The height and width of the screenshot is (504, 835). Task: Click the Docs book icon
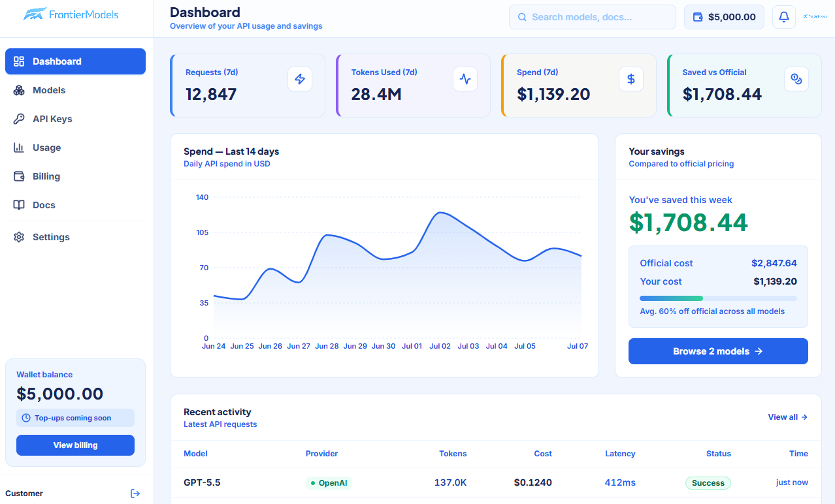[x=19, y=205]
